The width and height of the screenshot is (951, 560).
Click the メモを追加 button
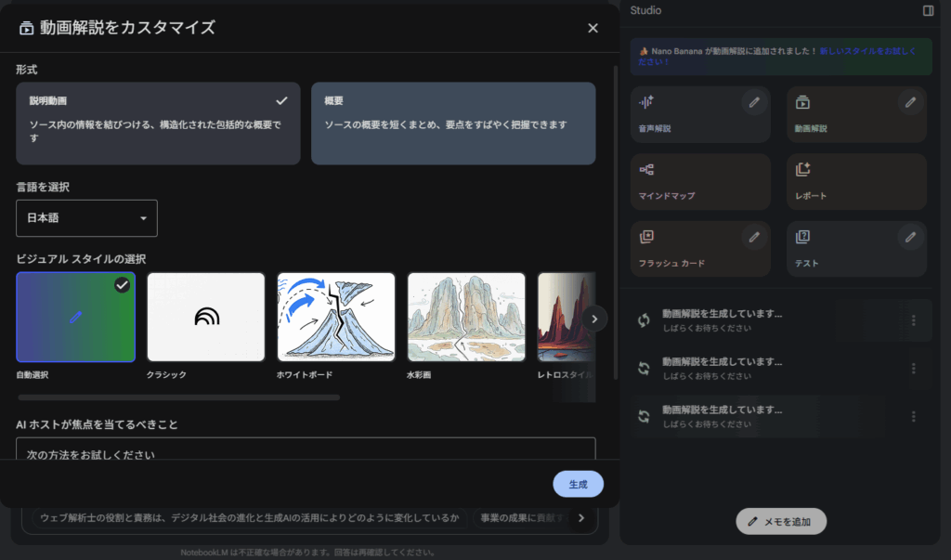[x=780, y=521]
